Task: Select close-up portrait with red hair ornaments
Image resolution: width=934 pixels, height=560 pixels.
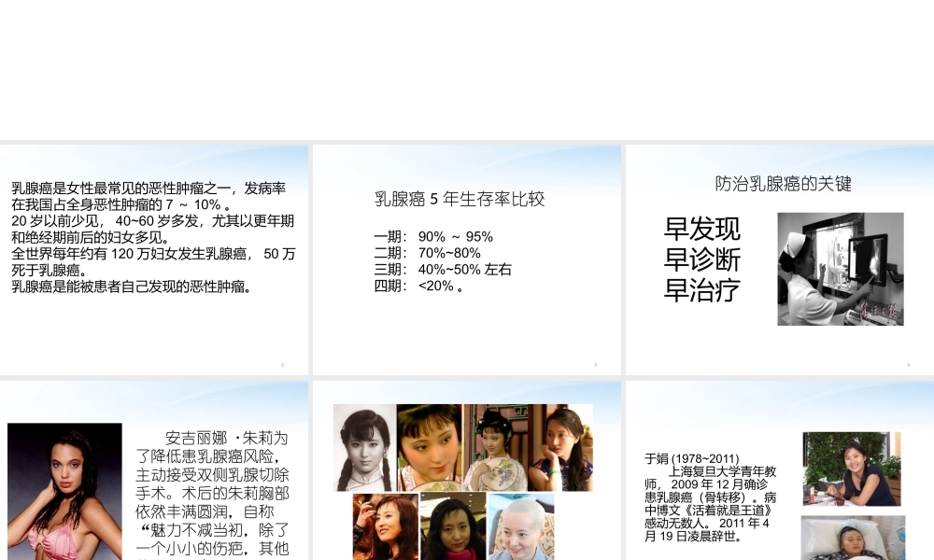Action: [430, 448]
